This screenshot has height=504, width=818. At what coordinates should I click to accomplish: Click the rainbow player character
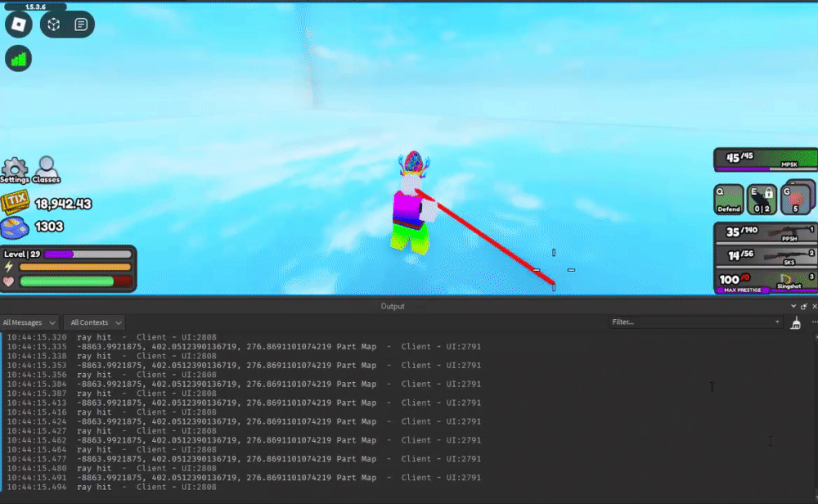pos(413,202)
